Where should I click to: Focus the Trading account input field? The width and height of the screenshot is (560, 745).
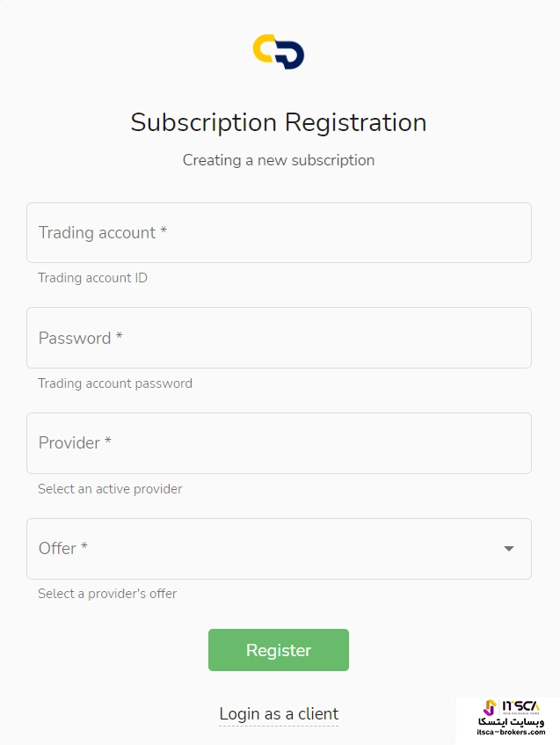pyautogui.click(x=279, y=233)
